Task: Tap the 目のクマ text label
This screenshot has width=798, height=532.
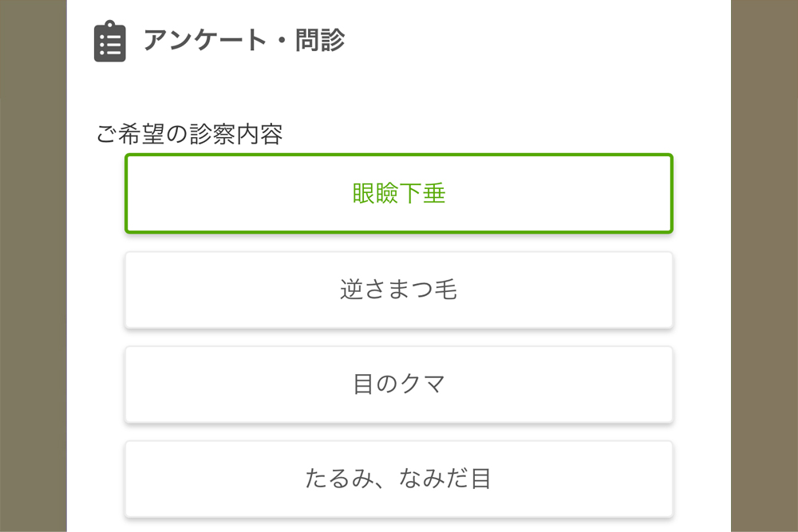Action: point(399,384)
